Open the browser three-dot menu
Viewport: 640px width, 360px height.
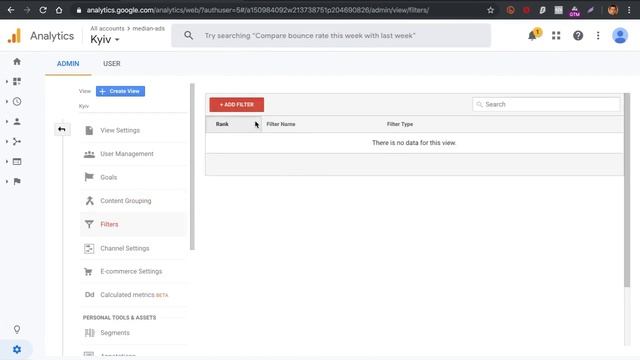pos(629,10)
